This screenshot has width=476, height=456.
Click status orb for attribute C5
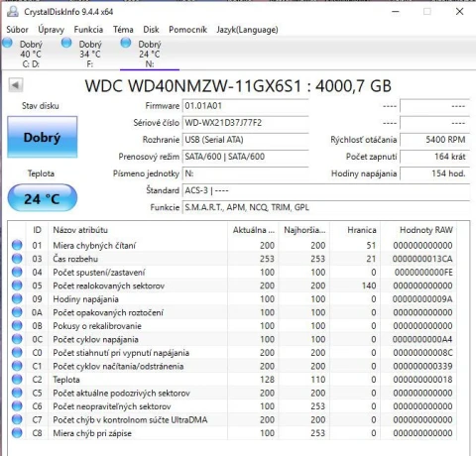pyautogui.click(x=17, y=393)
